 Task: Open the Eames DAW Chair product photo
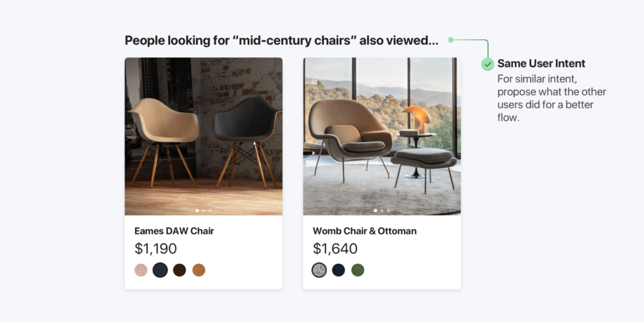point(204,136)
